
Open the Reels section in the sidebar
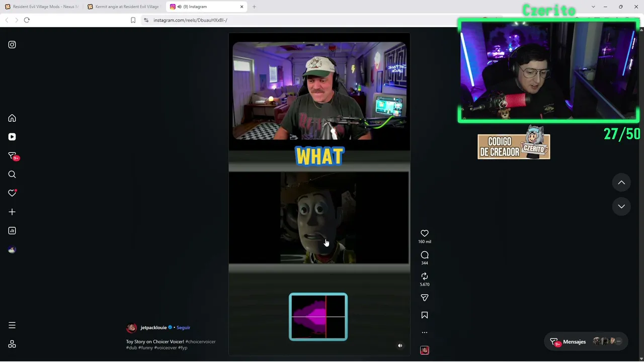12,137
